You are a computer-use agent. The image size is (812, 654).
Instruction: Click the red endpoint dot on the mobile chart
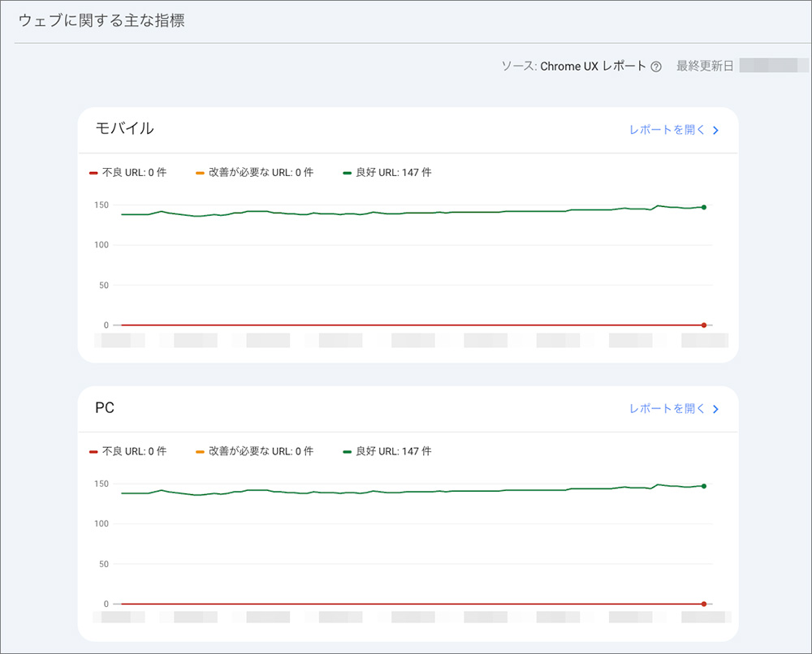[703, 325]
